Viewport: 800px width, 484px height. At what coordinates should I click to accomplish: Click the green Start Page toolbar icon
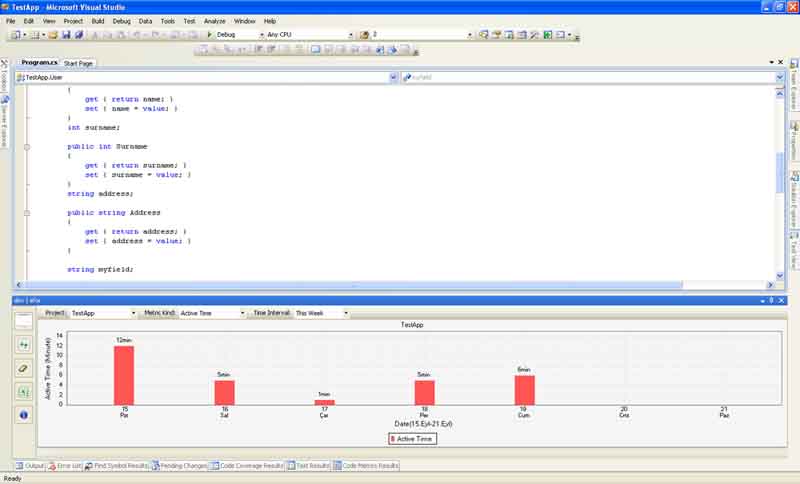click(547, 35)
